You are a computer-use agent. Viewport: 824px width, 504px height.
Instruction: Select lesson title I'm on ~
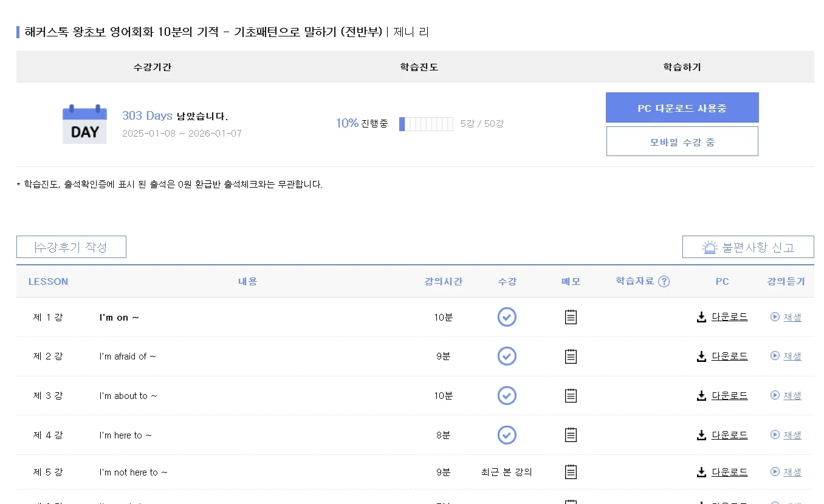pyautogui.click(x=119, y=318)
